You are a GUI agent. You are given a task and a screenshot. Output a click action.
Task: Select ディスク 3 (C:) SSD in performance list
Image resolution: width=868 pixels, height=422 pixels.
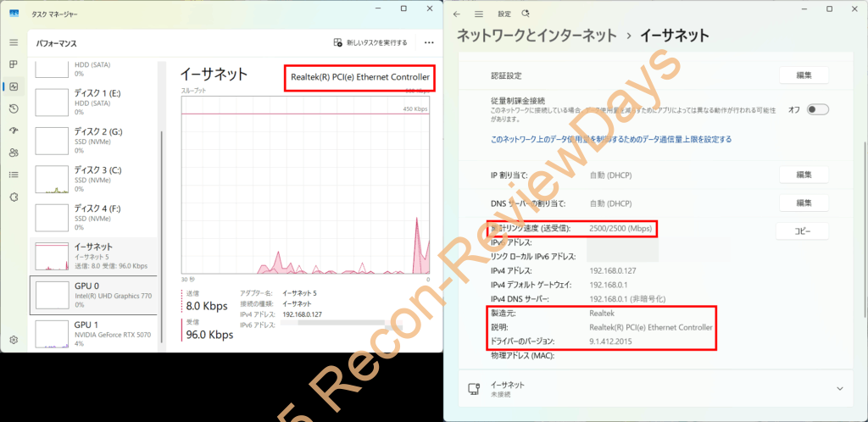click(x=93, y=179)
